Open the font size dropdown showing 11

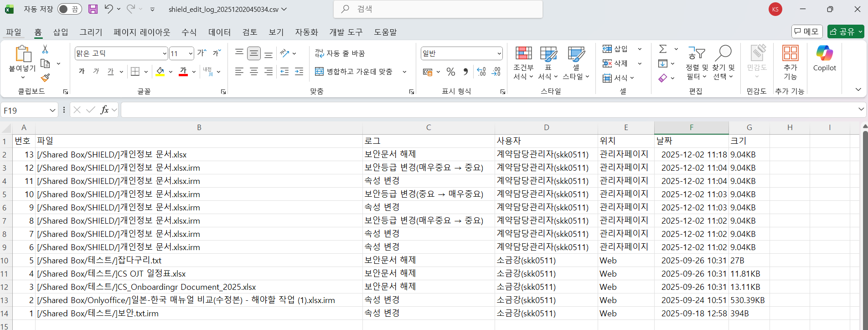(x=191, y=53)
